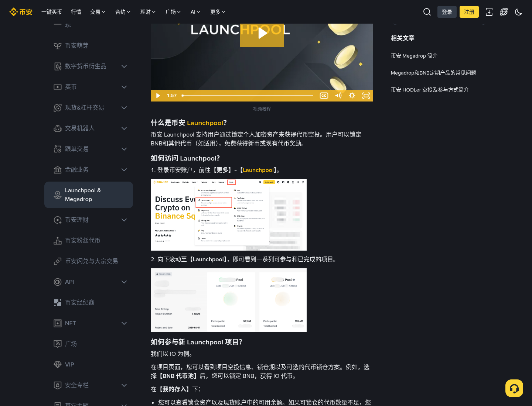Open 币安经纪商 sidebar icon
Image resolution: width=532 pixels, height=406 pixels.
point(58,303)
